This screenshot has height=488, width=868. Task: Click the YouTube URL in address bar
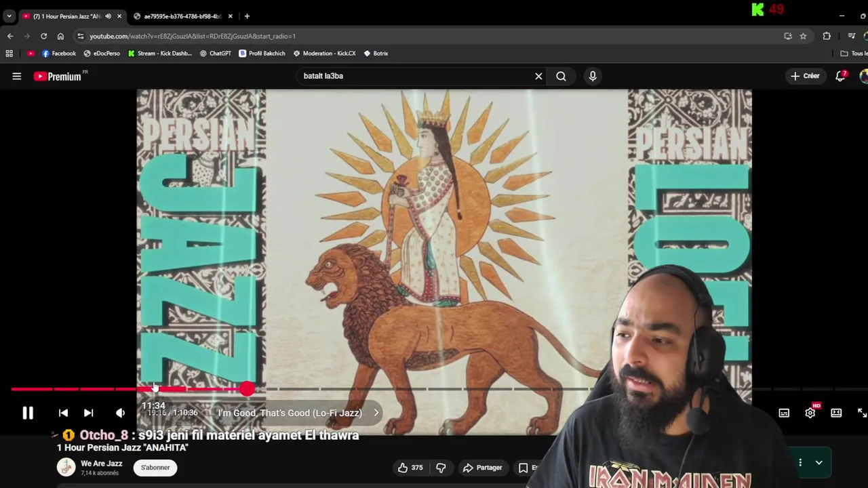click(193, 36)
